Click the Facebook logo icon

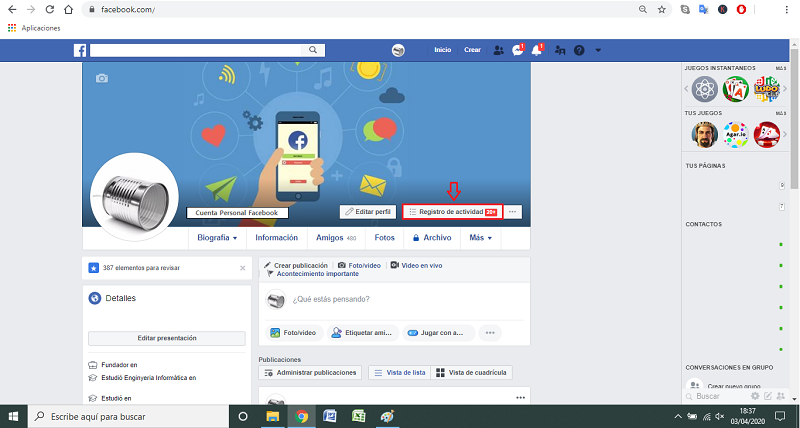coord(80,50)
